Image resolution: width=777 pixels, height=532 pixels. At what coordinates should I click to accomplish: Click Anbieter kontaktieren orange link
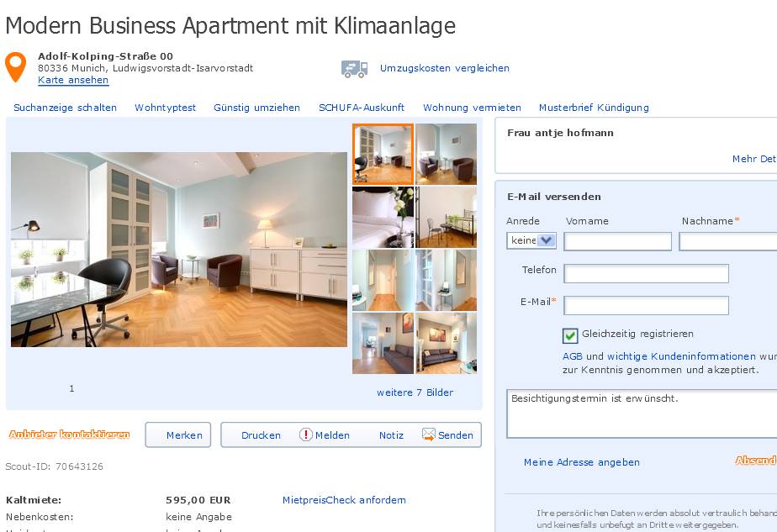[x=69, y=435]
